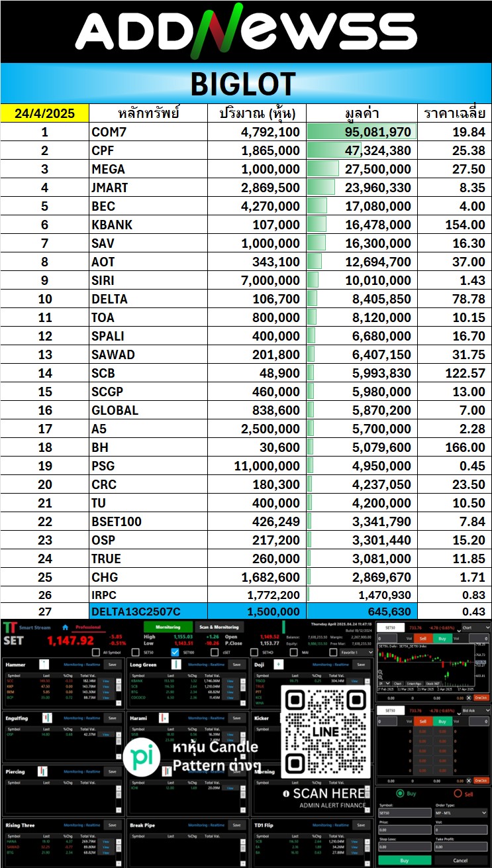Click PSG volume 11,000,000
This screenshot has width=492, height=868.
[267, 466]
